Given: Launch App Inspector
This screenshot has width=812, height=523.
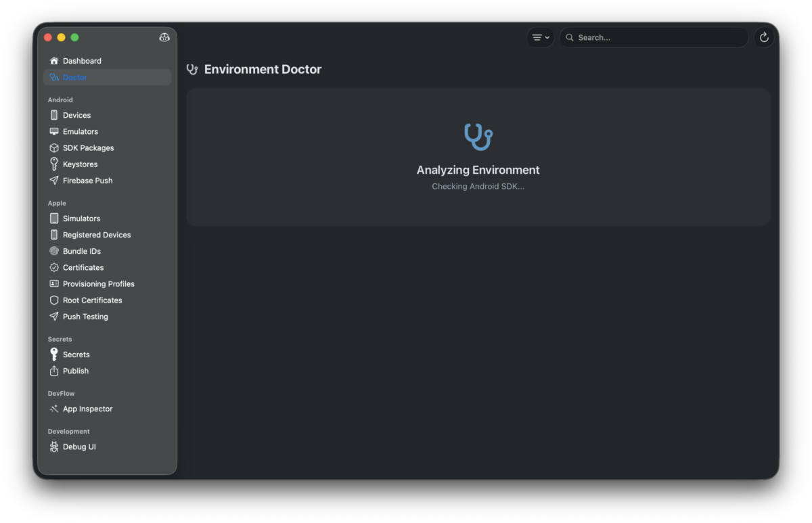Looking at the screenshot, I should 107,409.
